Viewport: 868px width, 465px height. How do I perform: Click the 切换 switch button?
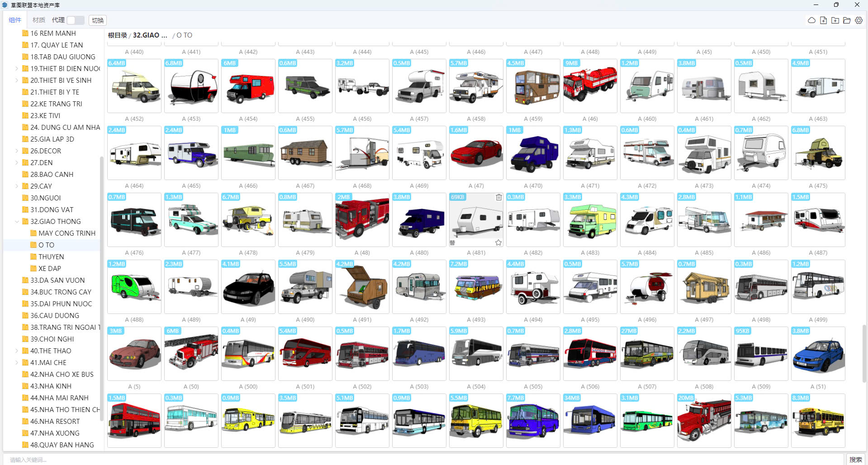point(98,20)
